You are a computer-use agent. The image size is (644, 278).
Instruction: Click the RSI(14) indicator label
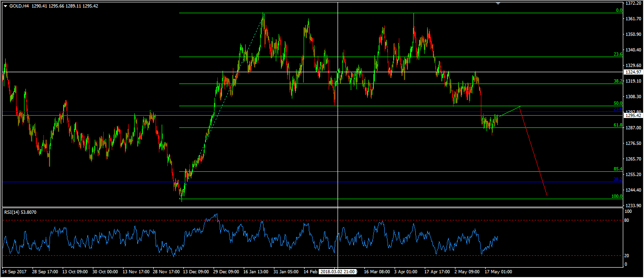click(20, 212)
